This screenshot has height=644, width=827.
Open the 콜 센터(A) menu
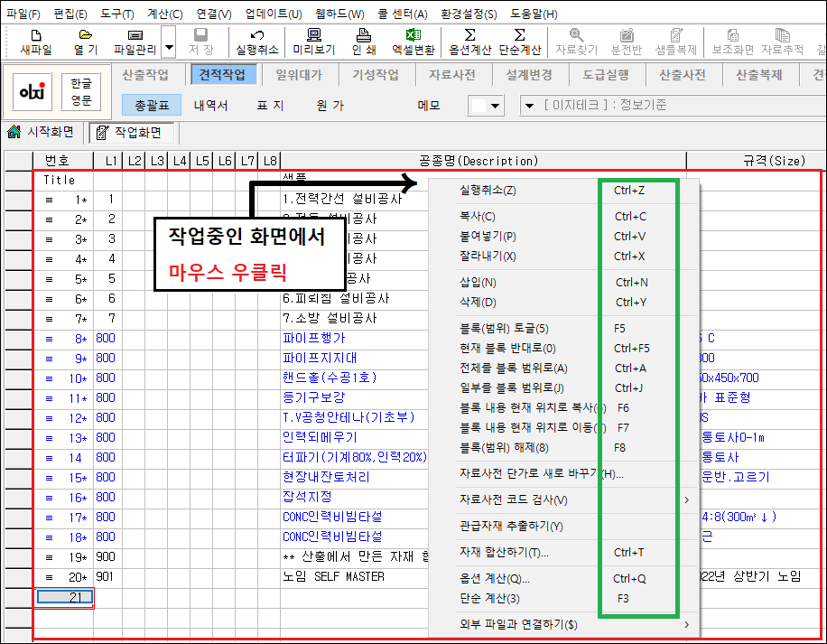point(403,14)
